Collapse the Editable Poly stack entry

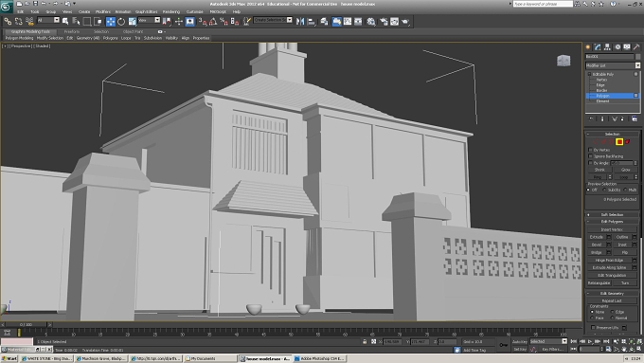click(x=589, y=75)
